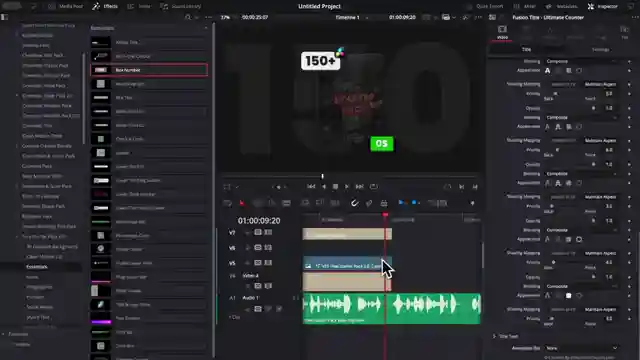The width and height of the screenshot is (640, 360).
Task: Open the effects panel three-dot options menu
Action: point(209,17)
